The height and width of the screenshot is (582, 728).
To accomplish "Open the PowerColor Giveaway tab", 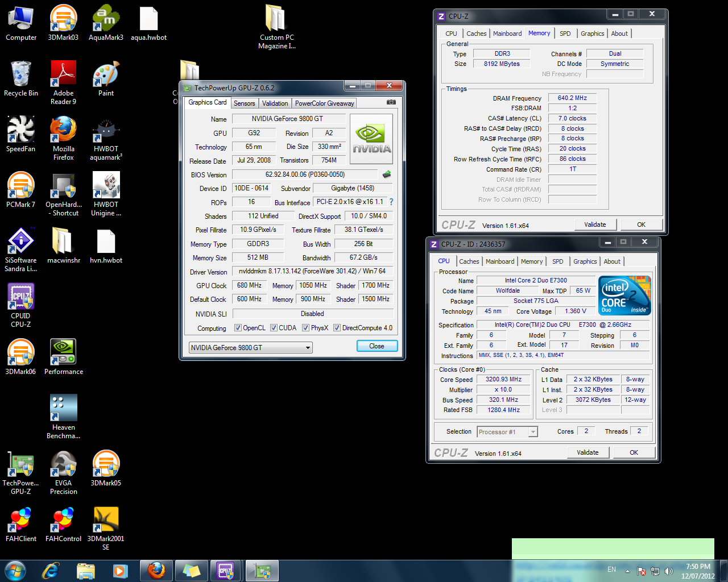I will click(324, 103).
